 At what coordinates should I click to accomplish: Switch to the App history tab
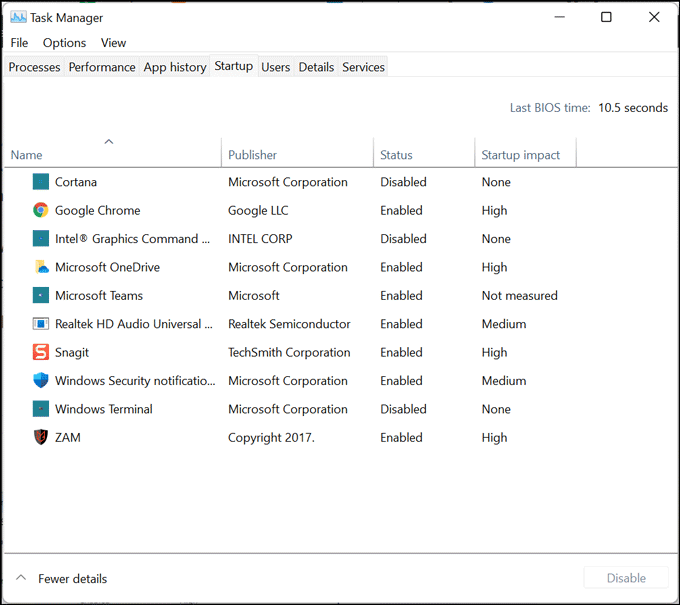(x=175, y=67)
